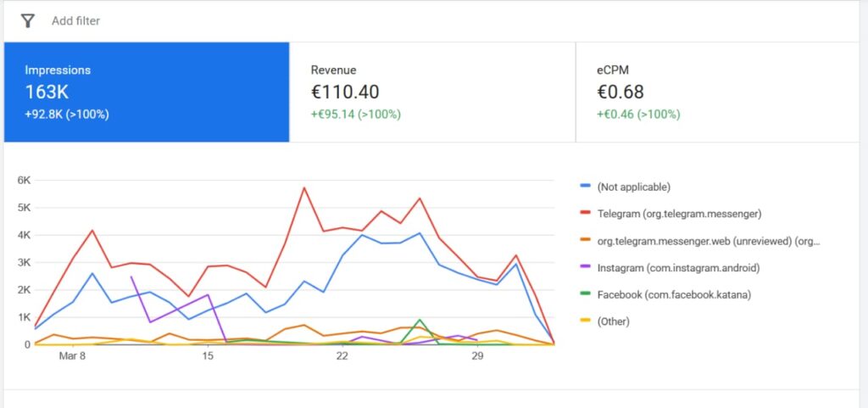Screen dimensions: 868x408
Task: Click the green Facebook legend marker
Action: (x=586, y=294)
